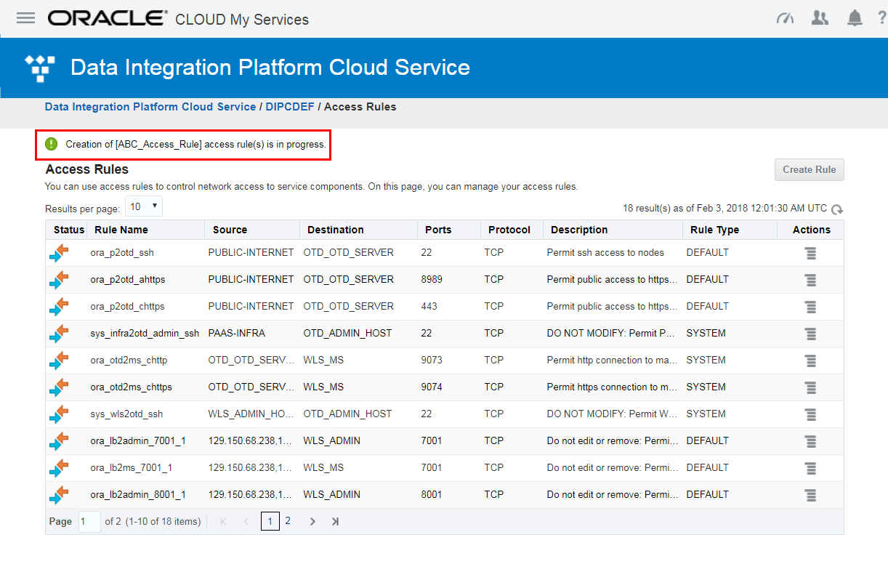This screenshot has height=588, width=888.
Task: Open the dashboard gauge icon
Action: tap(785, 19)
